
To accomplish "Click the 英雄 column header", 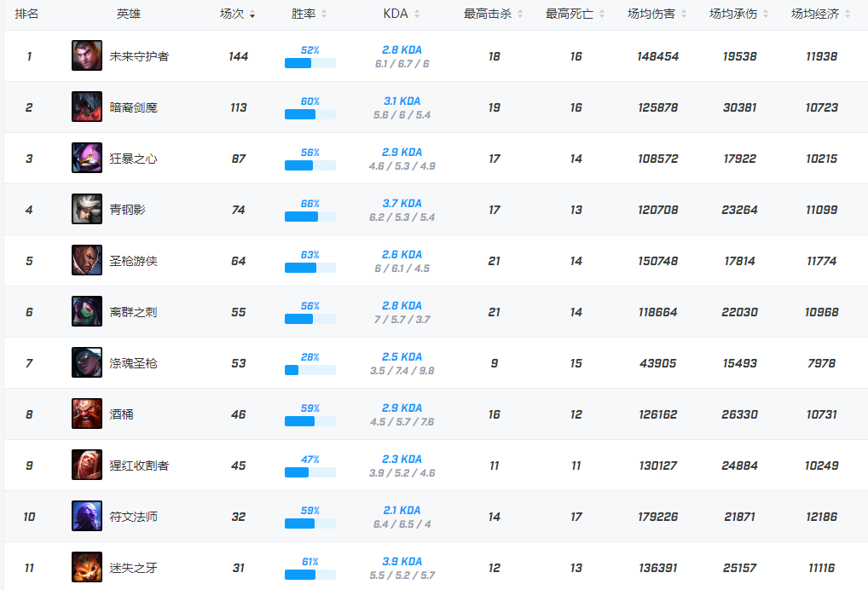I will (129, 14).
